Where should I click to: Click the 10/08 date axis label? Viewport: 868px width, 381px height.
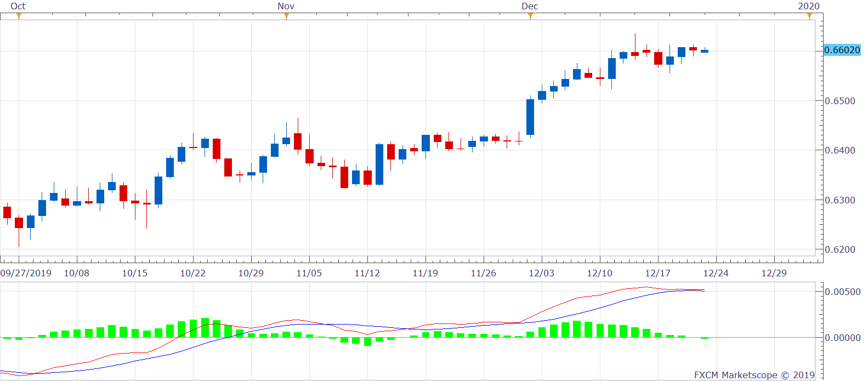pos(77,273)
